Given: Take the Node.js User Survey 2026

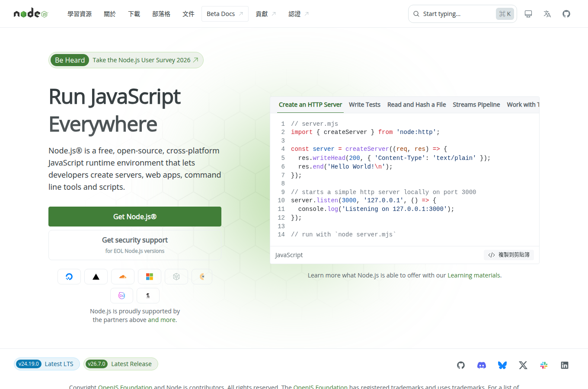Looking at the screenshot, I should (145, 60).
